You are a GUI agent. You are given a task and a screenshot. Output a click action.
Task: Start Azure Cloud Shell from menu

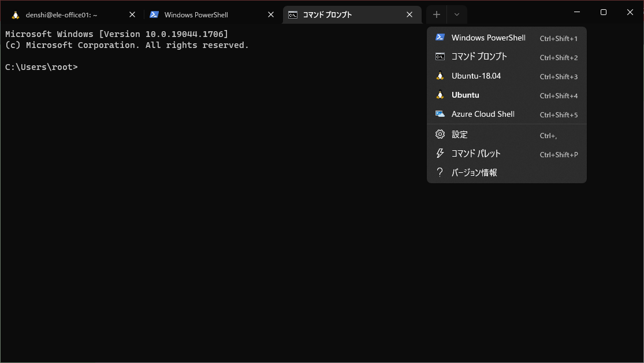click(x=507, y=114)
